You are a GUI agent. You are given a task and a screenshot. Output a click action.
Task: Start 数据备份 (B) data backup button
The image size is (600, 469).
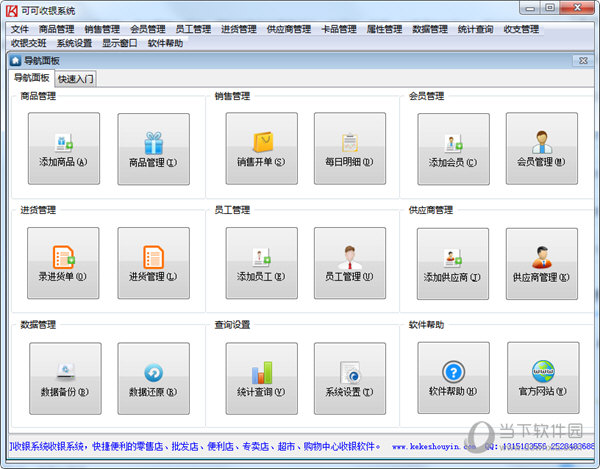pyautogui.click(x=65, y=378)
